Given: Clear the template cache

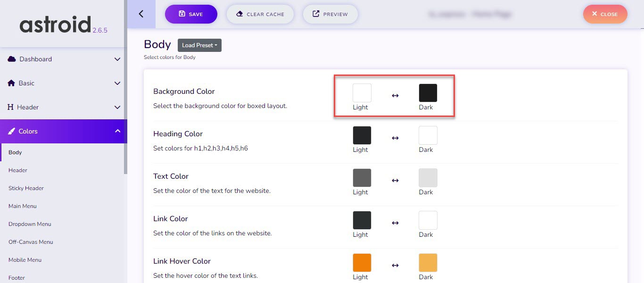Looking at the screenshot, I should 260,14.
